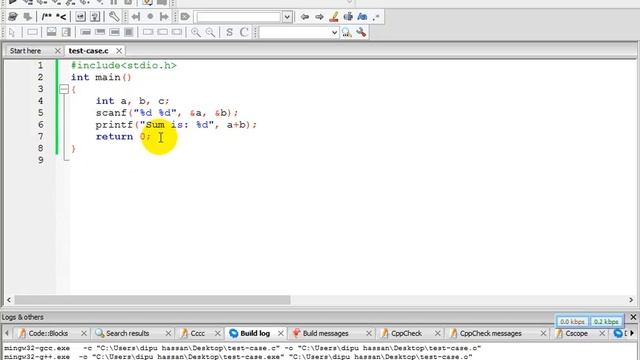Toggle the S source button
The height and width of the screenshot is (360, 640).
229,32
